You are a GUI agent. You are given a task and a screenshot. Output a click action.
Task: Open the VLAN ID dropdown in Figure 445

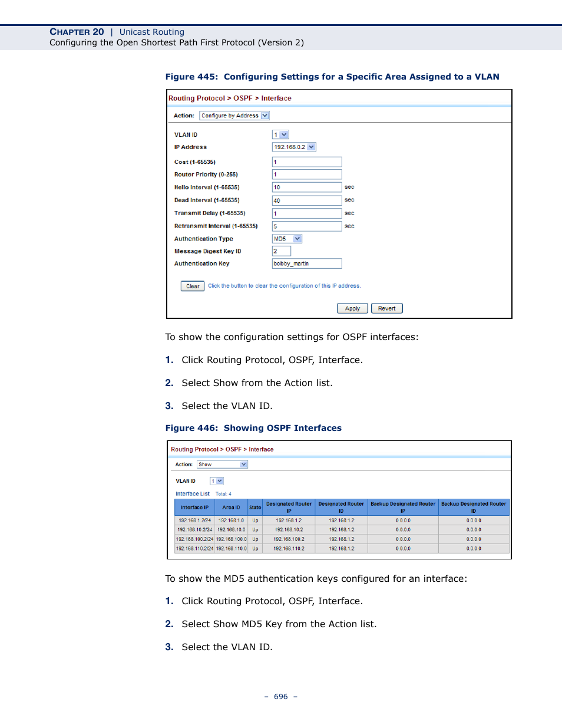tap(280, 134)
